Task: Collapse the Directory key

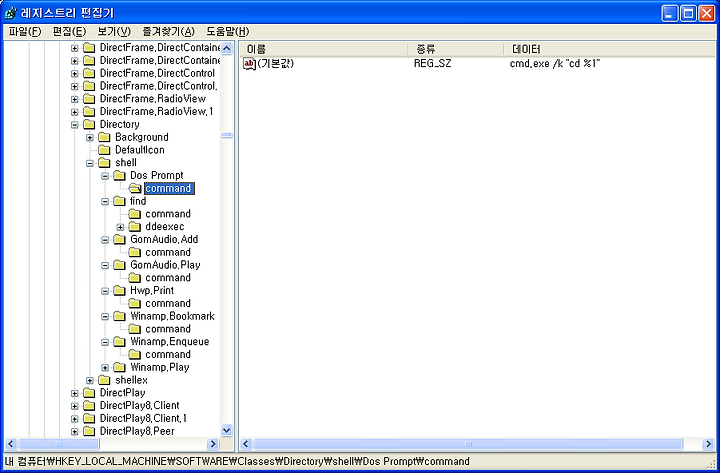Action: (74, 124)
